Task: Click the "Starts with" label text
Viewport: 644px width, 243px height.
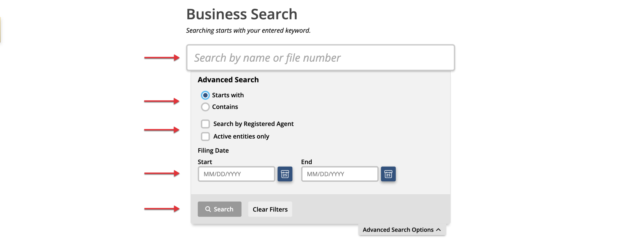Action: 228,95
